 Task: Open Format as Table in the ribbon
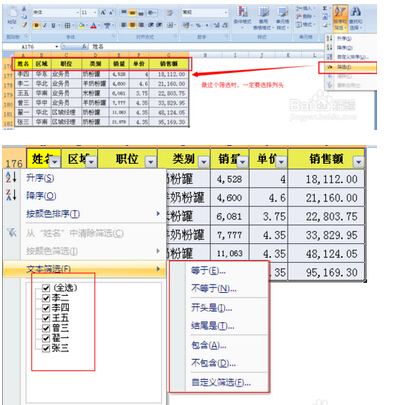(x=263, y=18)
